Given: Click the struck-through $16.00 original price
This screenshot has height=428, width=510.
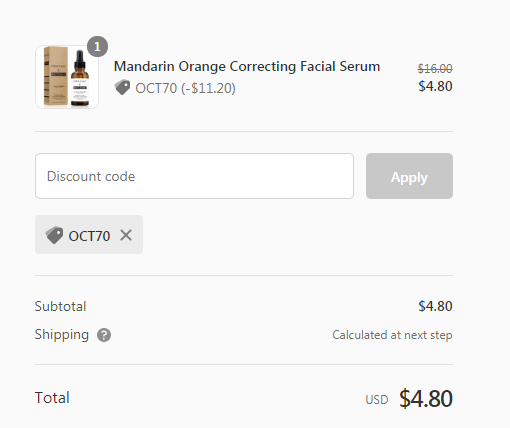Looking at the screenshot, I should coord(435,69).
